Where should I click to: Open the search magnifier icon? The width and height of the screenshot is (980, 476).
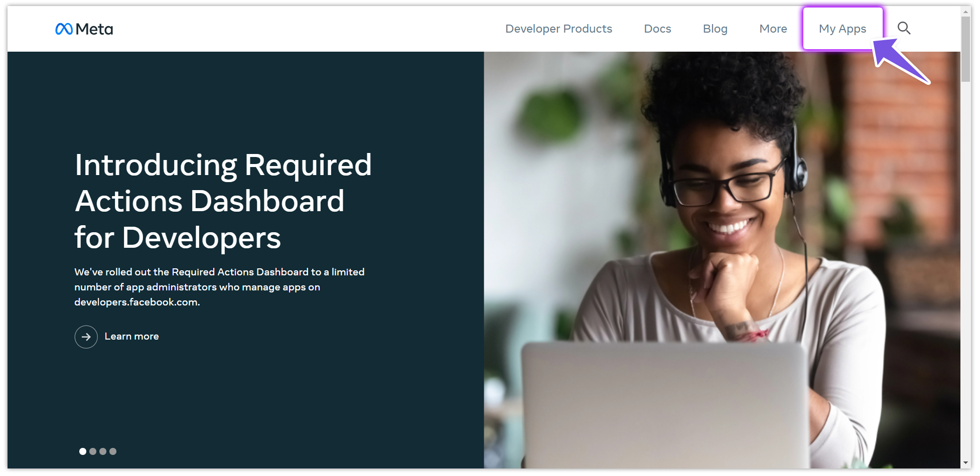(904, 28)
